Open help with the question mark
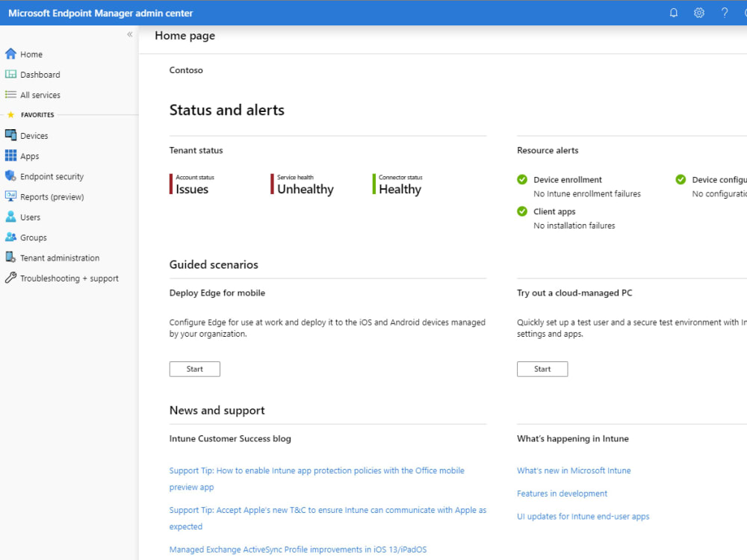The height and width of the screenshot is (560, 747). pos(724,12)
